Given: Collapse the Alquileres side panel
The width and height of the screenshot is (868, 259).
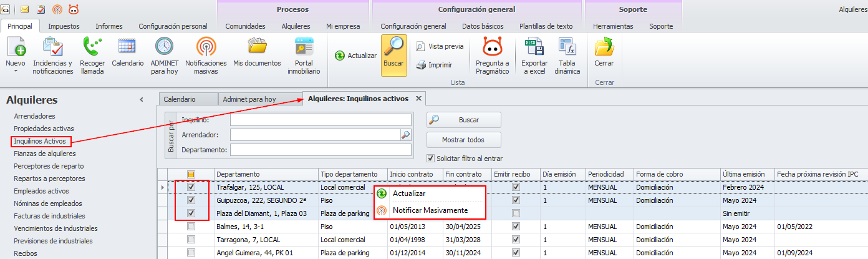Looking at the screenshot, I should [x=141, y=100].
